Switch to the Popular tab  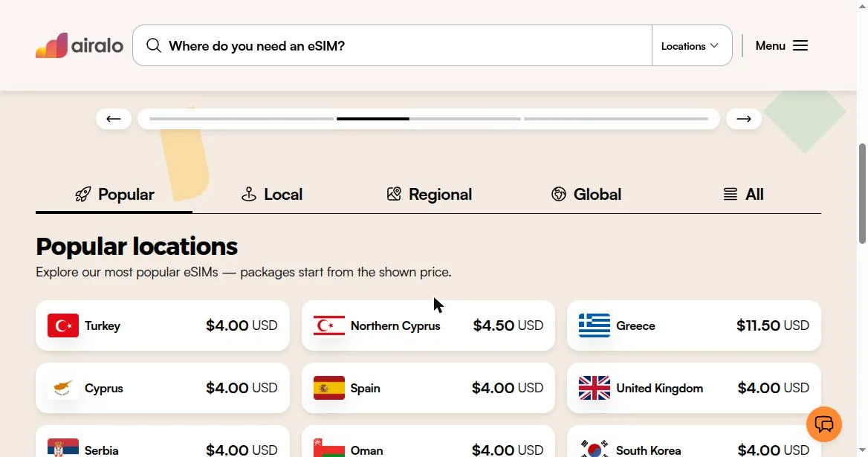click(x=114, y=194)
